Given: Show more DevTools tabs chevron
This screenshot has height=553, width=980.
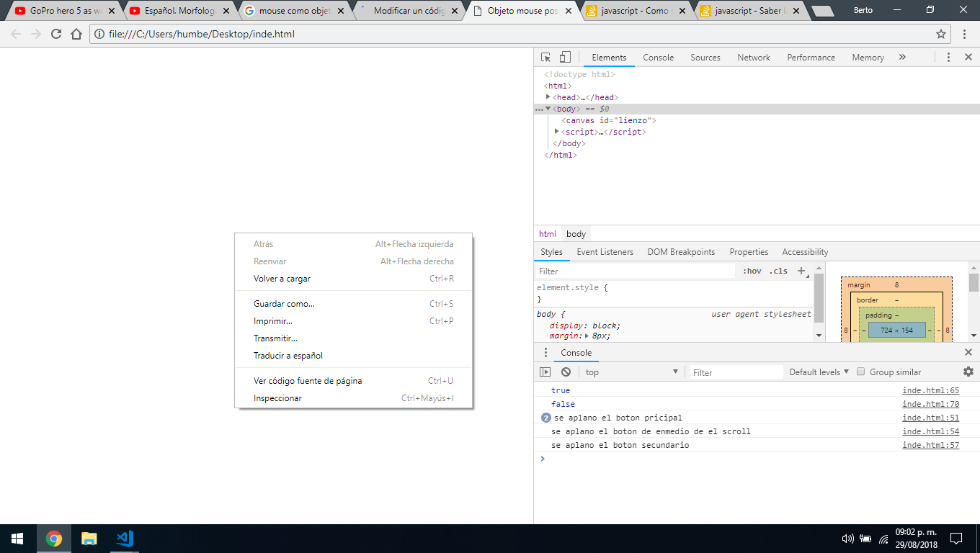Looking at the screenshot, I should coord(902,58).
